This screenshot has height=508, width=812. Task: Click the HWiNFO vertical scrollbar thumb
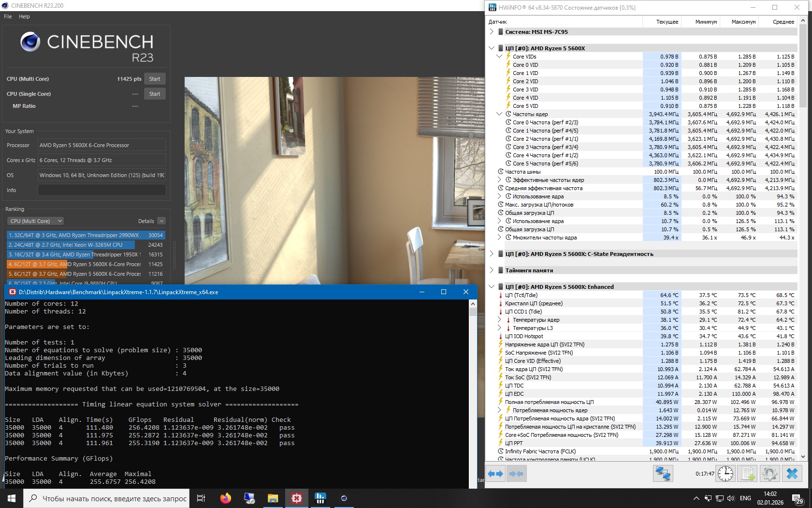click(x=803, y=66)
